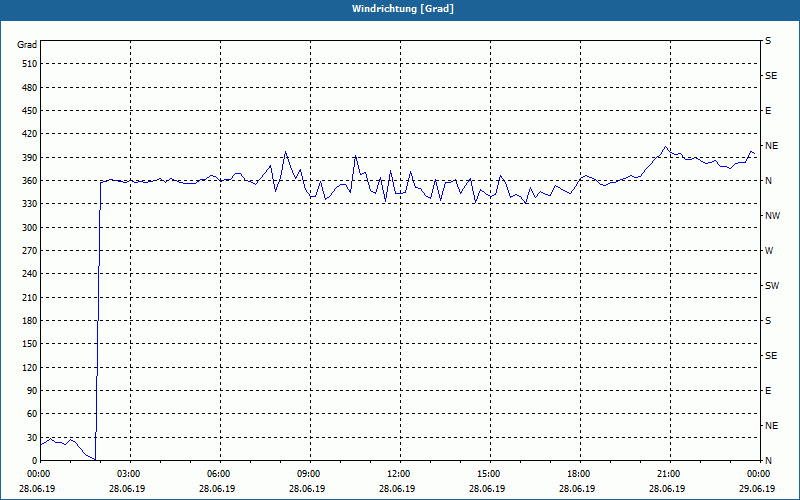
Task: Click the 03:00 time axis label
Action: click(x=130, y=474)
